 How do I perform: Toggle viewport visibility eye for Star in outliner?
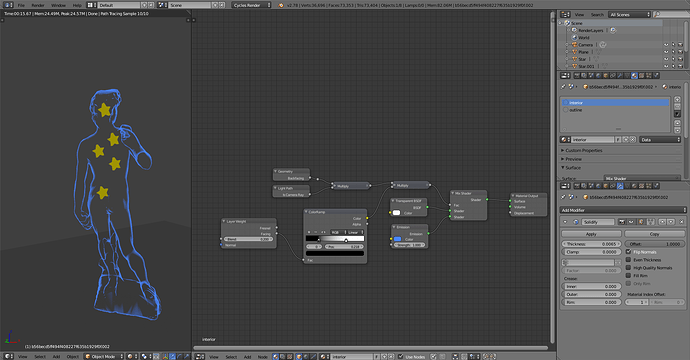pyautogui.click(x=666, y=59)
